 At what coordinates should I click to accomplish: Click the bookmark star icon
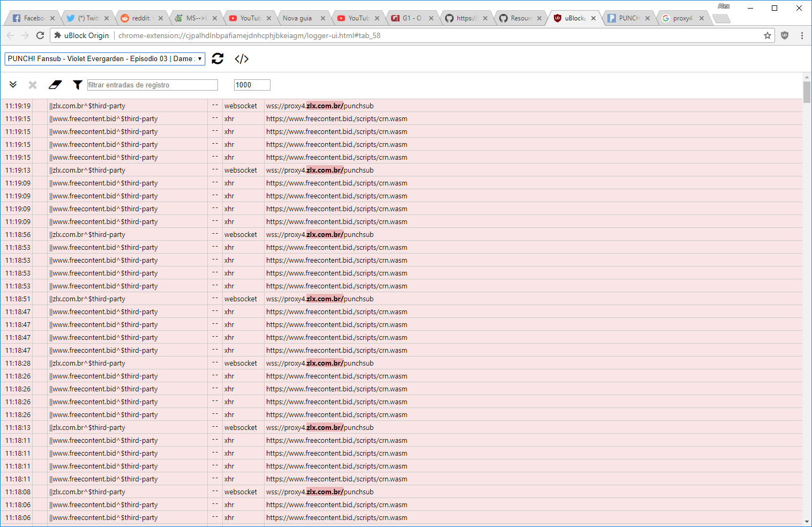pyautogui.click(x=768, y=35)
